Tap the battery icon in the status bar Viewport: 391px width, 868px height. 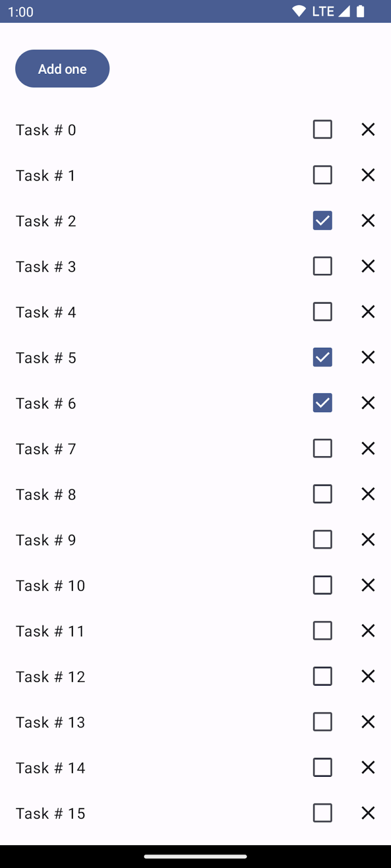[x=361, y=11]
